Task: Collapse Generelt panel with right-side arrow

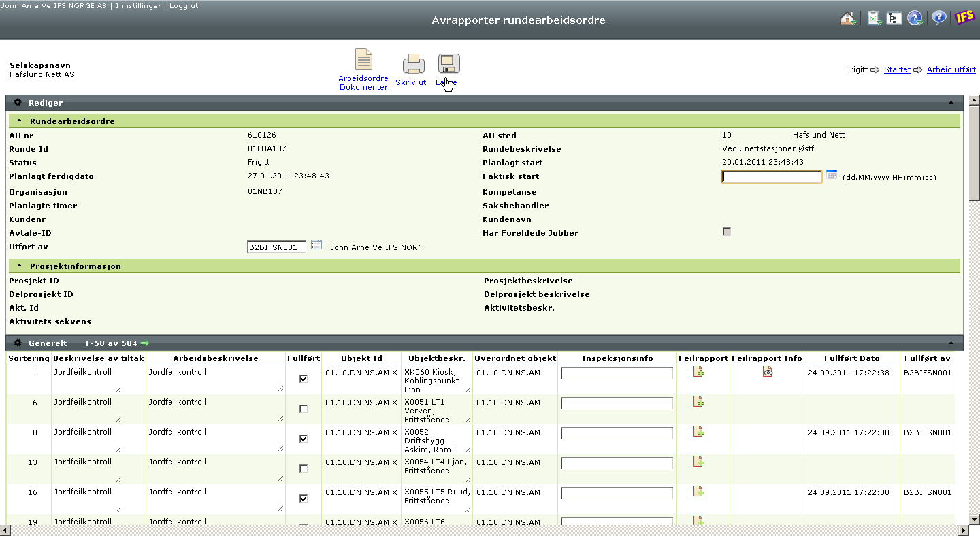Action: (x=951, y=343)
